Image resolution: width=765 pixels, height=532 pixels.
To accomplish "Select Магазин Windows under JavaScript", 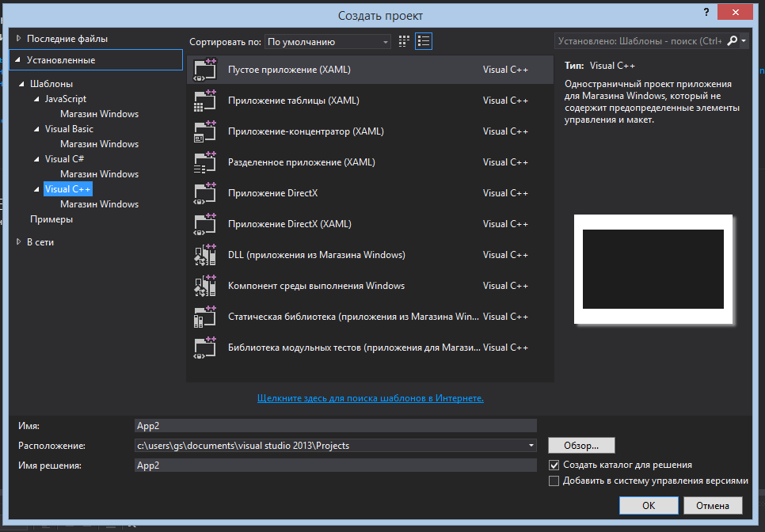I will click(100, 114).
